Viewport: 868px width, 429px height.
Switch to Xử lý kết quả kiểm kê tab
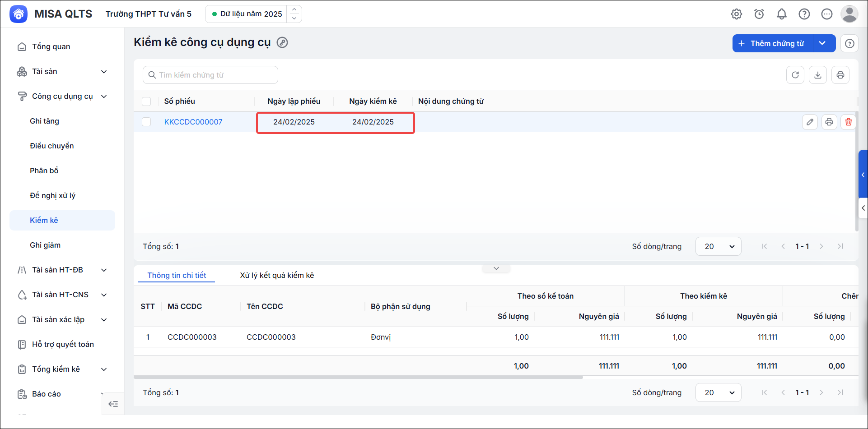click(x=277, y=275)
